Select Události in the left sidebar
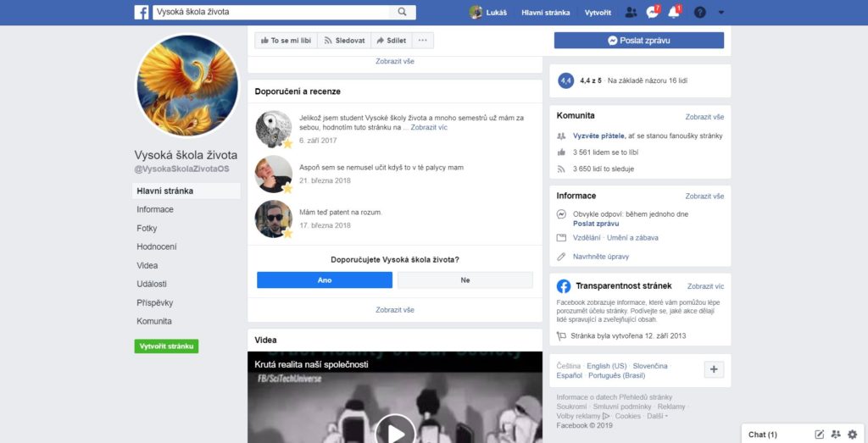868x443 pixels. [152, 284]
